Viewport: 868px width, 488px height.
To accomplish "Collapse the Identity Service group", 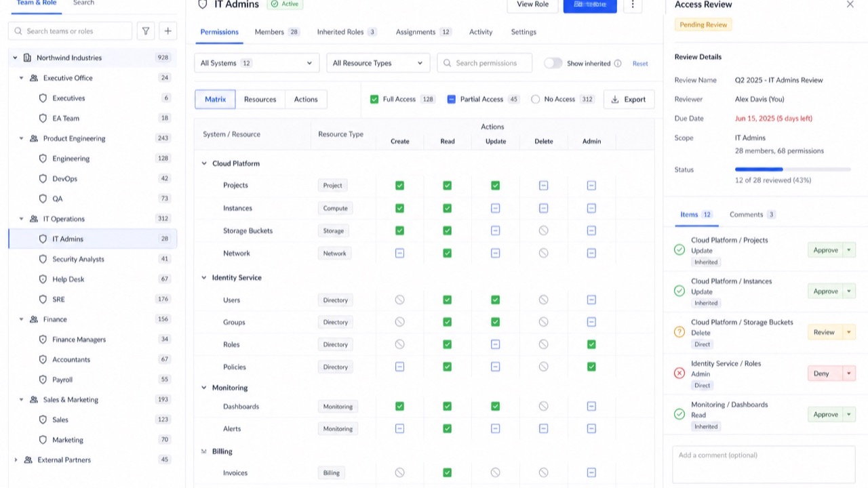I will coord(204,277).
